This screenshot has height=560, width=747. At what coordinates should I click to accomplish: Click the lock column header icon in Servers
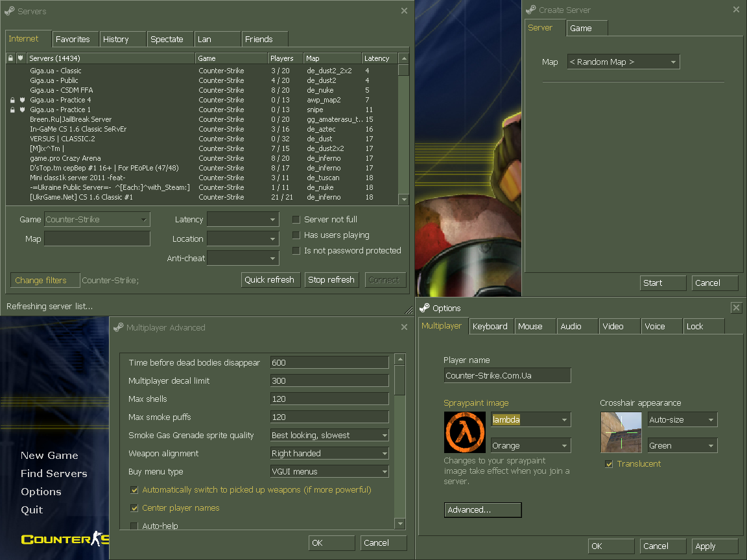(x=10, y=58)
